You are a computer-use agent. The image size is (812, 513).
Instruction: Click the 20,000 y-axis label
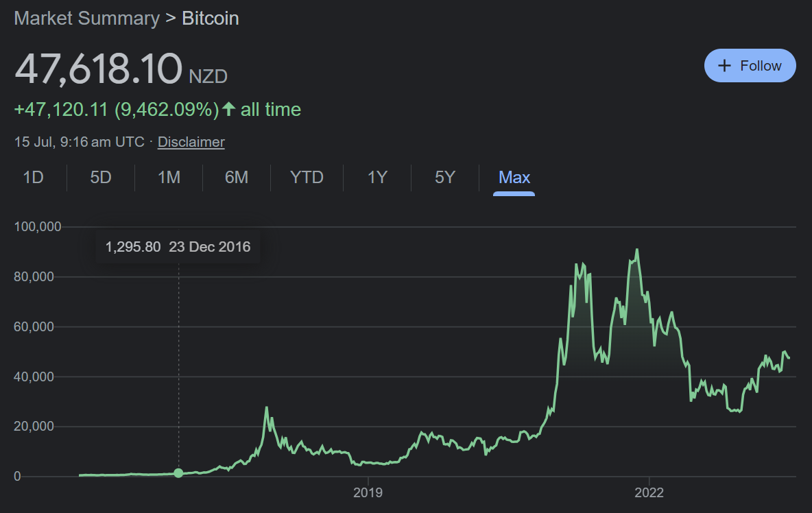pyautogui.click(x=34, y=427)
